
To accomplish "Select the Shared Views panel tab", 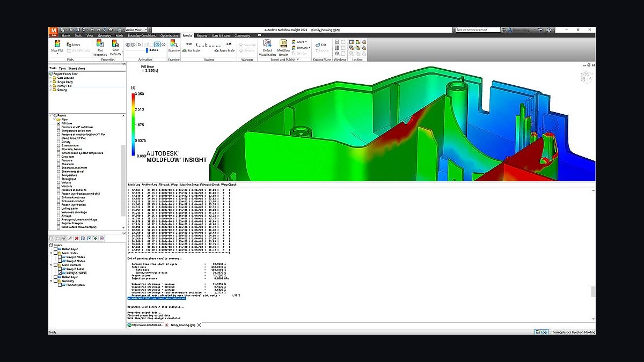I will click(x=77, y=69).
